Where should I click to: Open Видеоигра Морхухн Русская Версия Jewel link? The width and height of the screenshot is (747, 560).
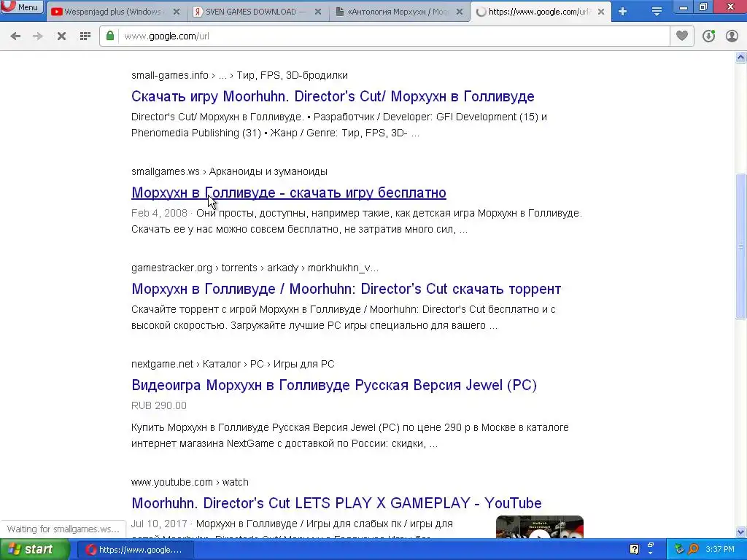(334, 385)
